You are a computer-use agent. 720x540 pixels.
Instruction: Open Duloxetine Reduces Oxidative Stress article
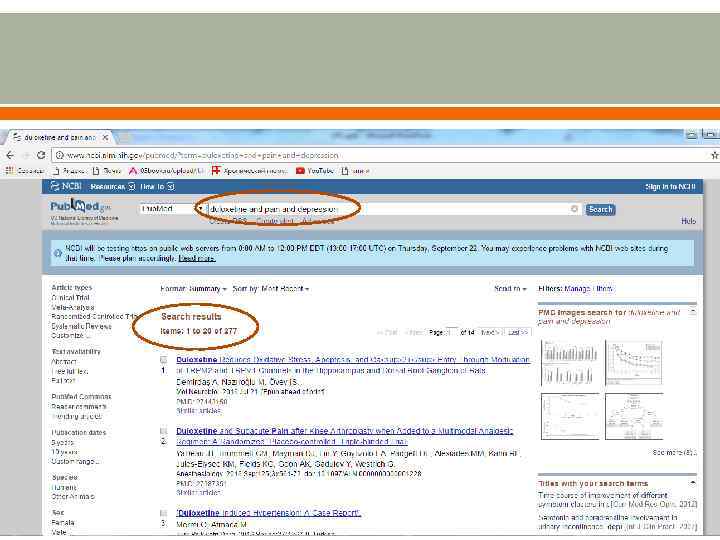pos(353,365)
